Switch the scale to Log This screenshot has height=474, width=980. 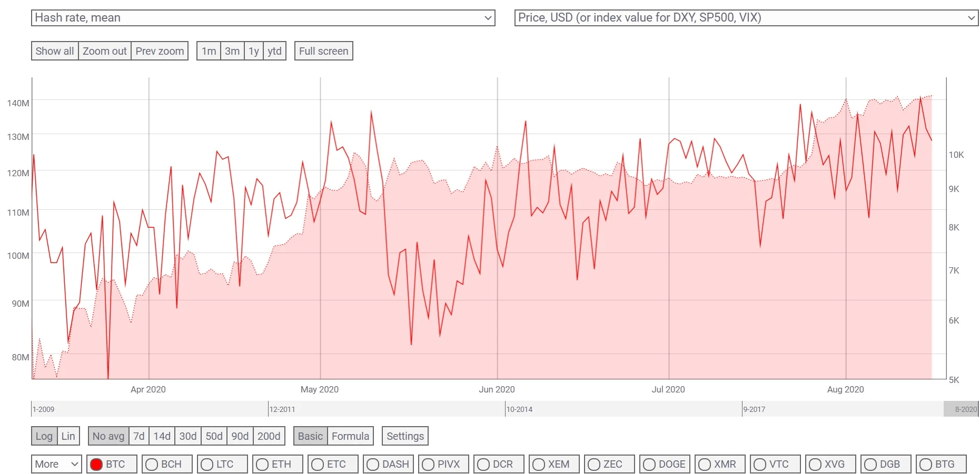pos(44,436)
